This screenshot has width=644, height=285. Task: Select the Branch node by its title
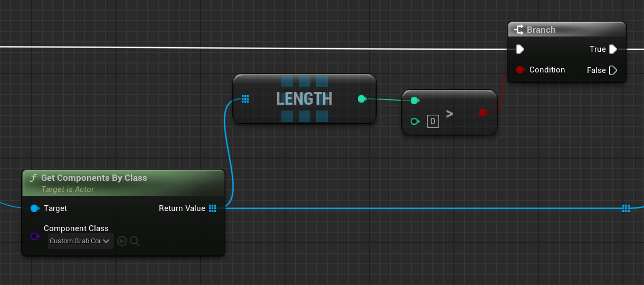[x=541, y=30]
